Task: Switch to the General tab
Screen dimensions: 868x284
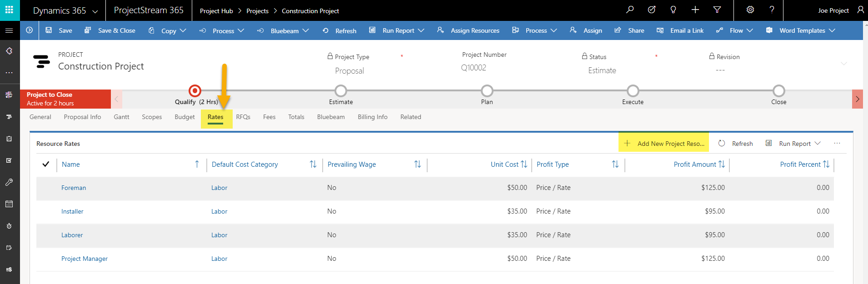Action: 40,117
